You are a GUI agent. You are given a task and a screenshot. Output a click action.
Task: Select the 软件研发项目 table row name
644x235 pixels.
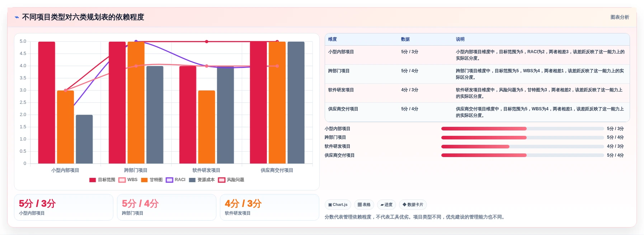[341, 90]
